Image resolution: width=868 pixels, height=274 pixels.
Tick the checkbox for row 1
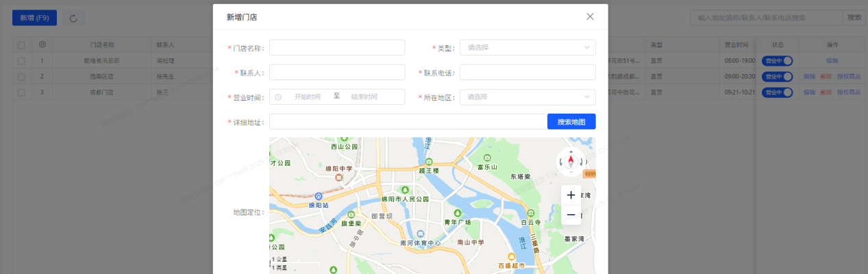click(21, 61)
